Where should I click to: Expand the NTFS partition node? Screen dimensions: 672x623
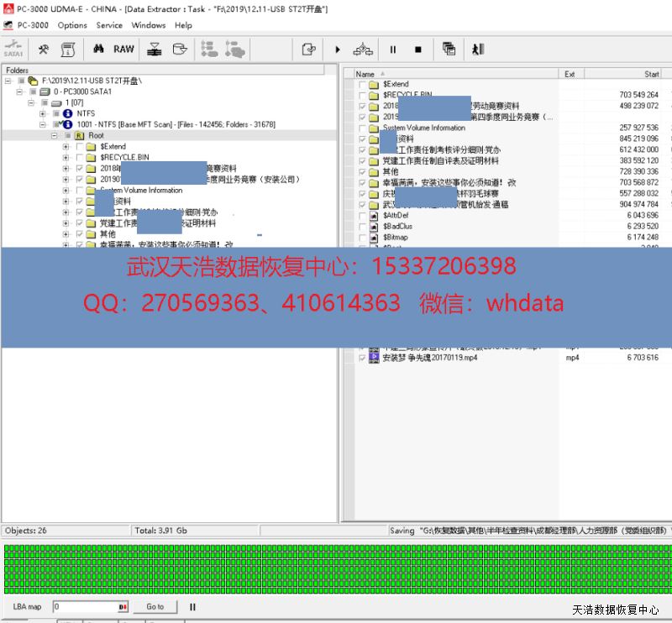click(43, 113)
